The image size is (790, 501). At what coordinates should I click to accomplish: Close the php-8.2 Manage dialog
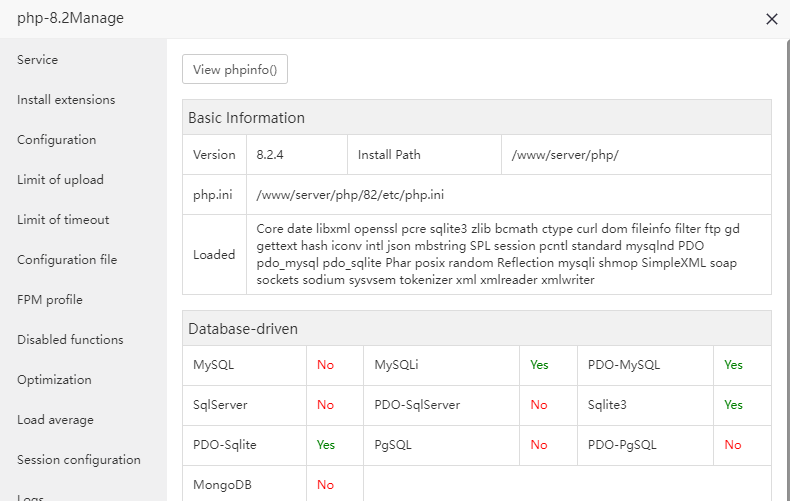(x=771, y=19)
